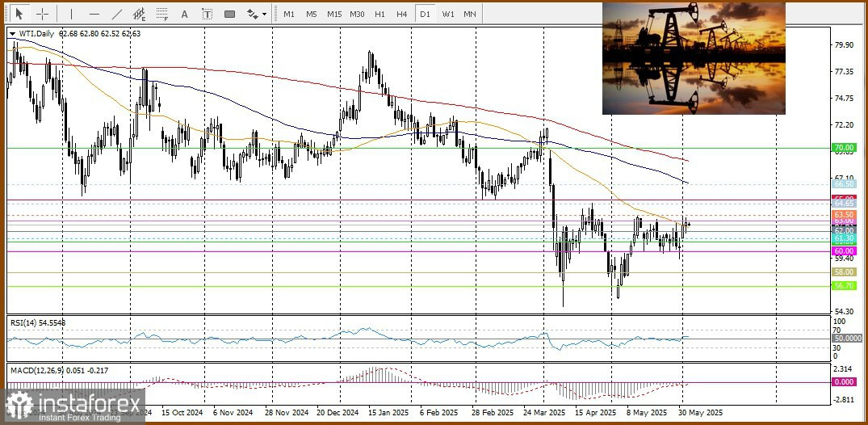Select the D1 daily timeframe
The image size is (868, 425).
(x=425, y=14)
